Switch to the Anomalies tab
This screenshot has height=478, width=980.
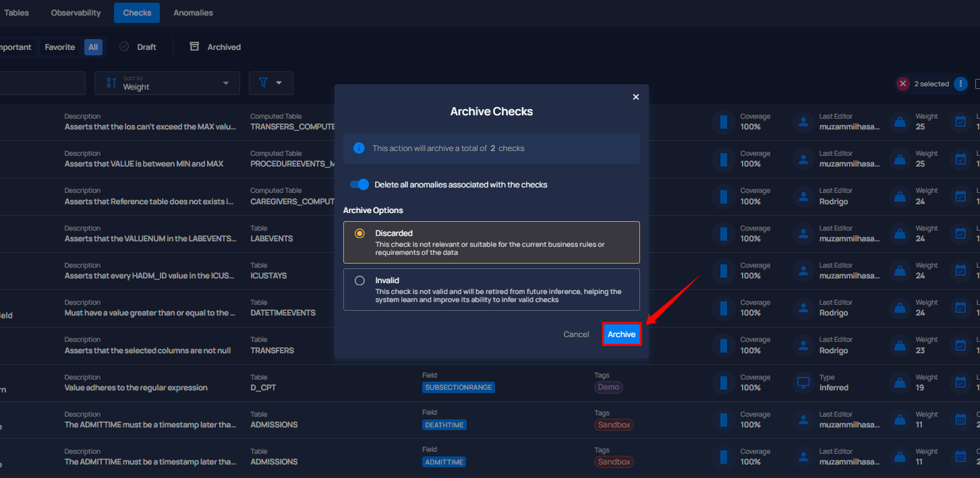tap(193, 13)
